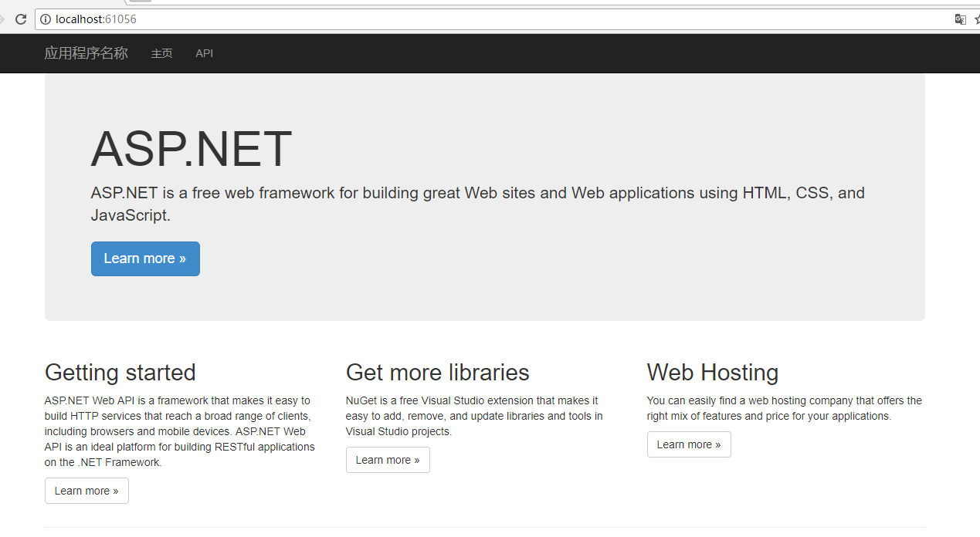
Task: Click the Get more libraries heading
Action: click(x=438, y=373)
